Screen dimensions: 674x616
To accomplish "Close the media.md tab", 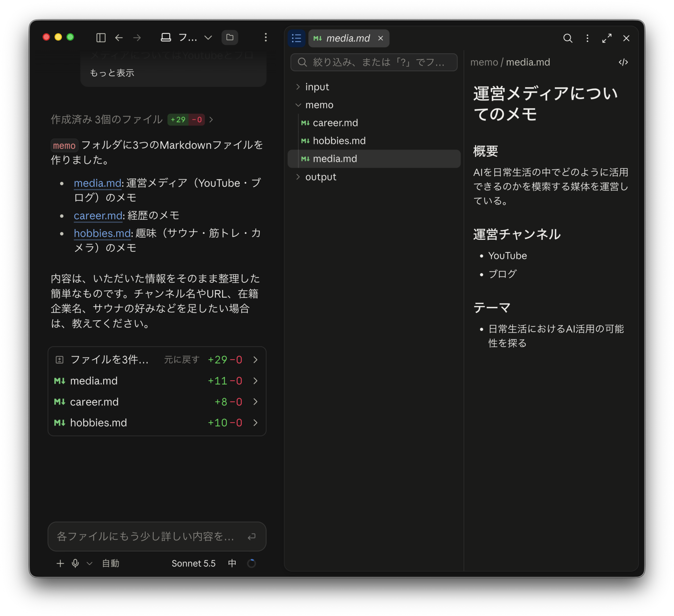I will 381,38.
